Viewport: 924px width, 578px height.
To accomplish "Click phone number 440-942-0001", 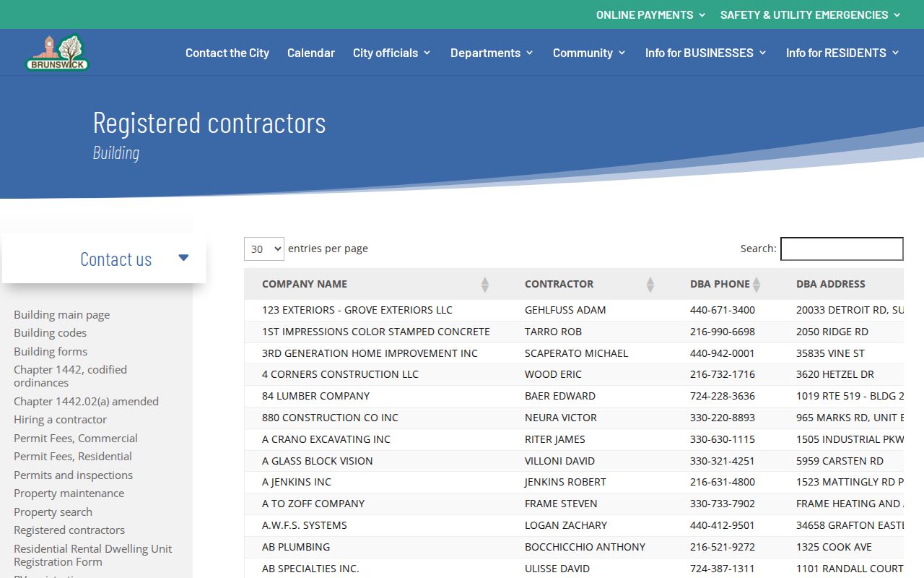I will pos(723,353).
